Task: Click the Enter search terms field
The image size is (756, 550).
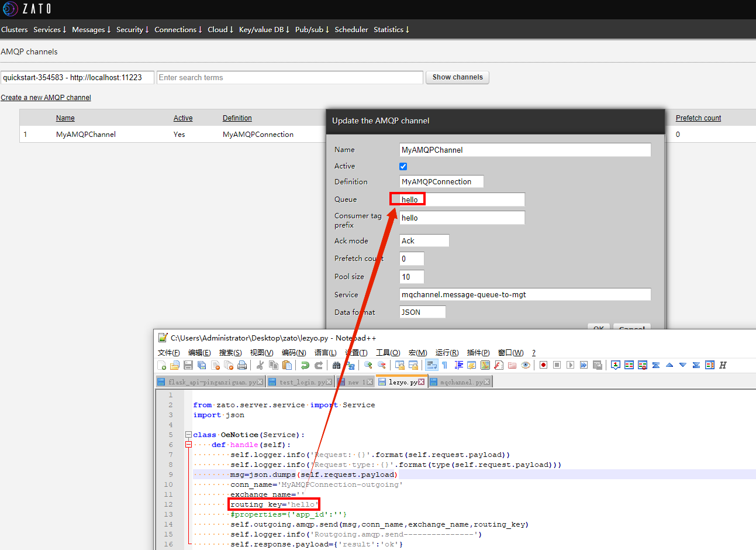Action: (x=290, y=77)
